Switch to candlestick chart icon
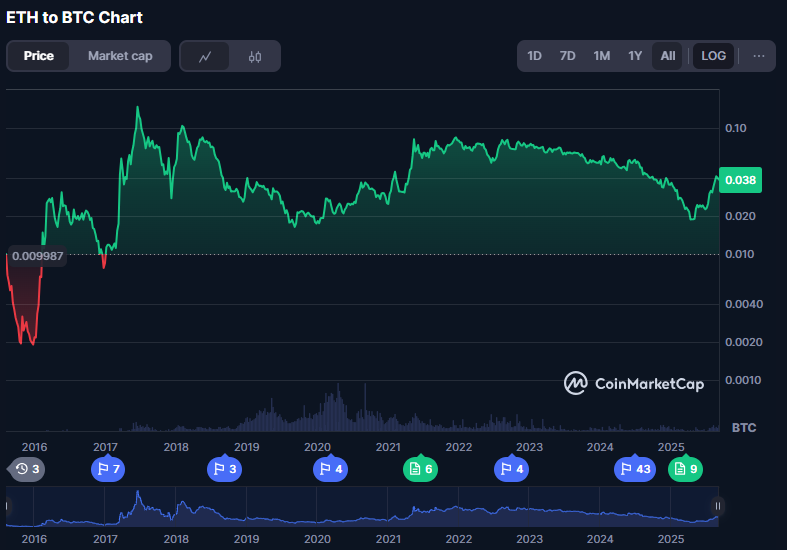The image size is (787, 550). click(x=255, y=56)
